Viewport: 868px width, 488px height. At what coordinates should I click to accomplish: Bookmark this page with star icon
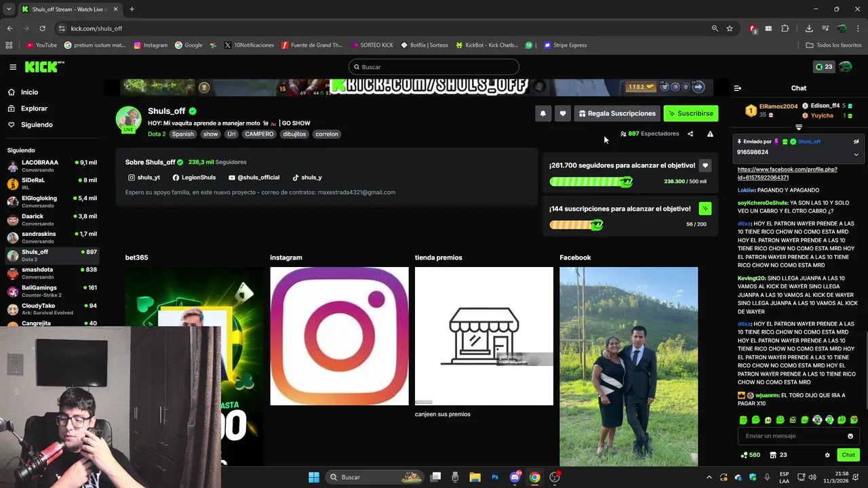730,28
